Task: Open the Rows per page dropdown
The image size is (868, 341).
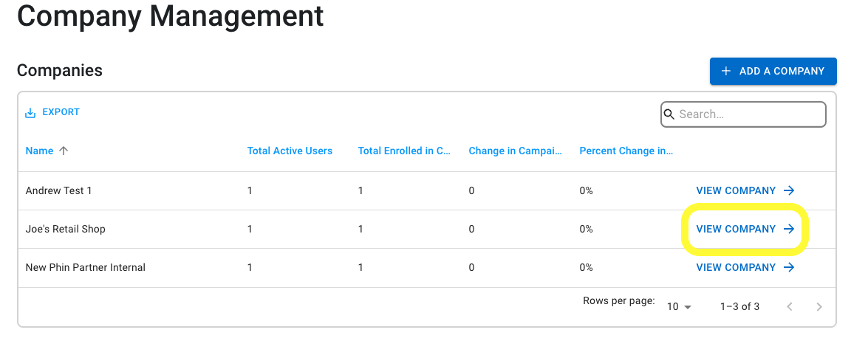Action: 680,307
